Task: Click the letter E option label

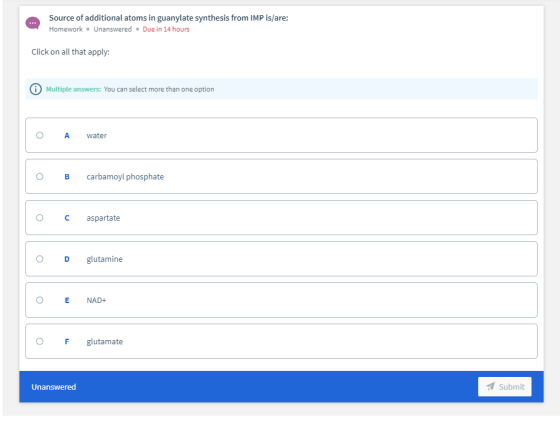Action: [x=67, y=300]
